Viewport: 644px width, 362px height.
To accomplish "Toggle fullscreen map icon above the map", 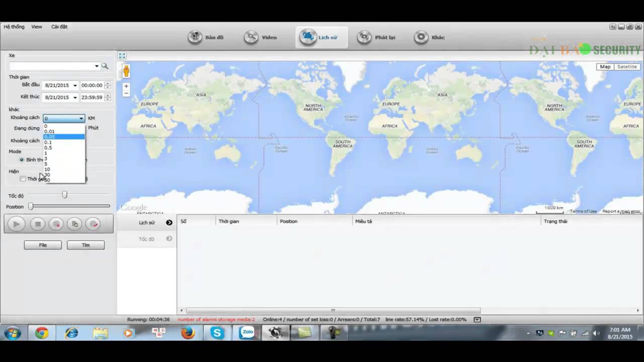I will click(x=122, y=56).
